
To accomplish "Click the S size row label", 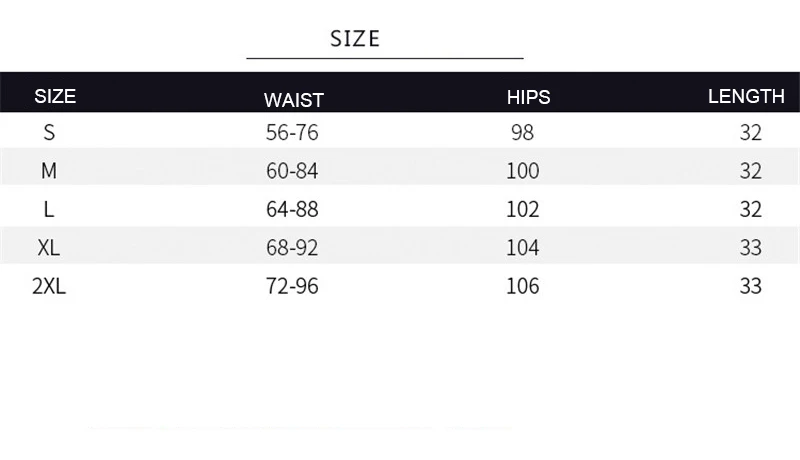I will click(x=49, y=133).
